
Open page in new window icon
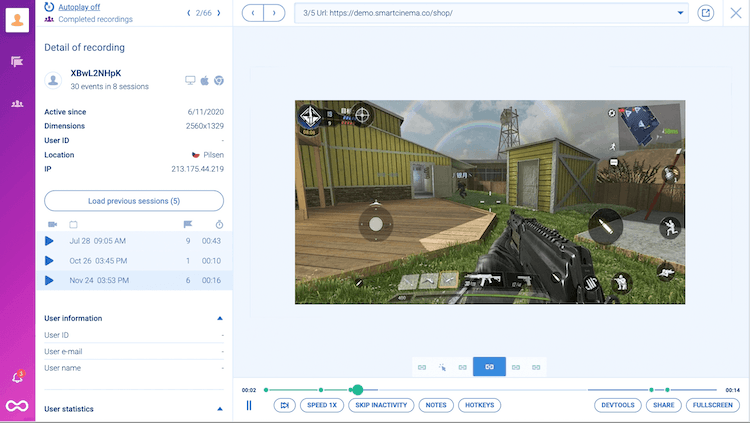click(706, 13)
